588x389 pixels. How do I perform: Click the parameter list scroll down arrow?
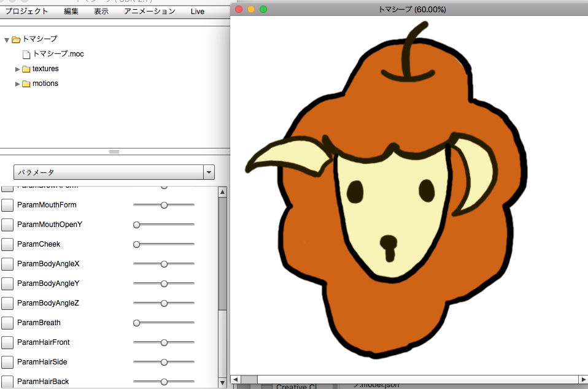pyautogui.click(x=222, y=383)
